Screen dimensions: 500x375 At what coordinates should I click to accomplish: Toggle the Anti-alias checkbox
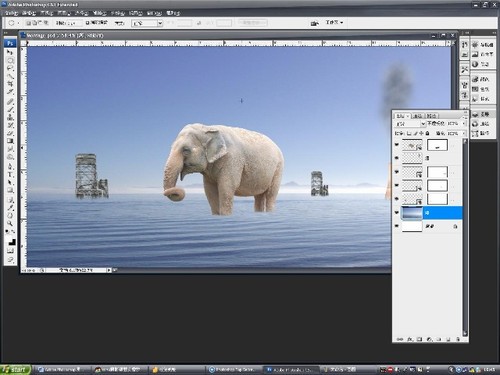coord(88,23)
